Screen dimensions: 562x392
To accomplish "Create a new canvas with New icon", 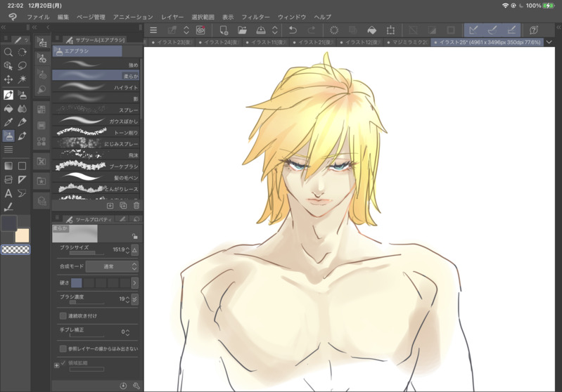I will click(224, 30).
